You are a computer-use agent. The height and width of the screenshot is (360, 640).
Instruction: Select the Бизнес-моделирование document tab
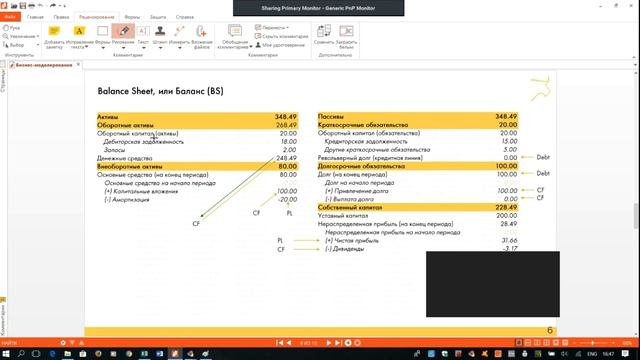[x=44, y=65]
